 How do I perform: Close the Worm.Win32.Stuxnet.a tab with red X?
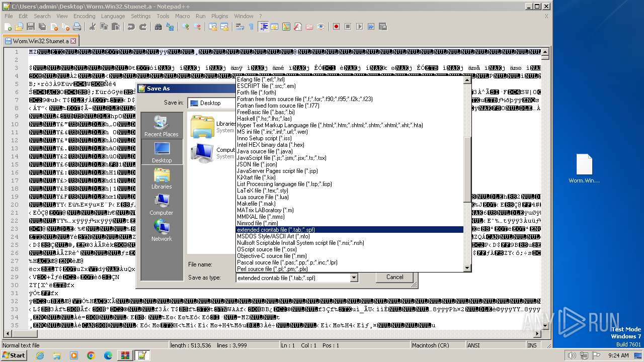73,41
